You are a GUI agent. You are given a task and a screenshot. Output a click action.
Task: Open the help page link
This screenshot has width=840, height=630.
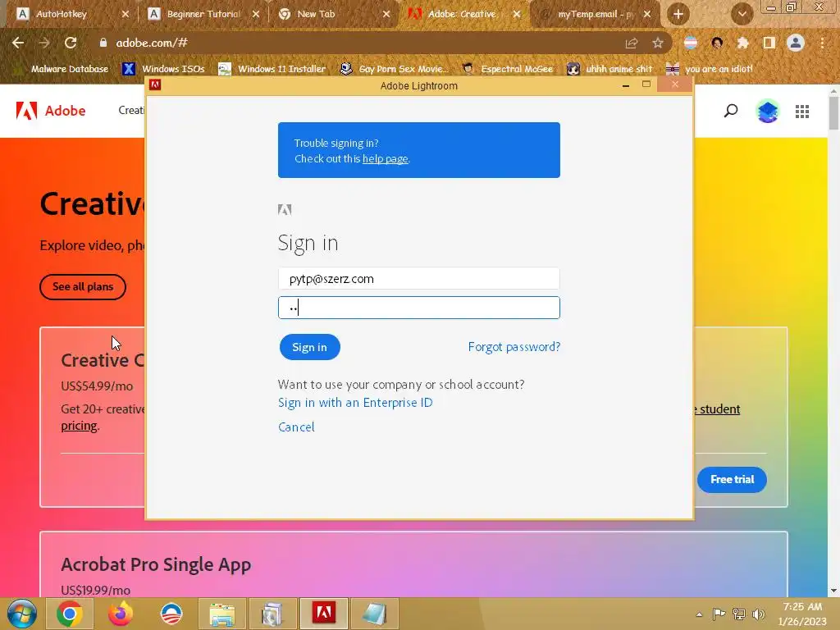(386, 158)
